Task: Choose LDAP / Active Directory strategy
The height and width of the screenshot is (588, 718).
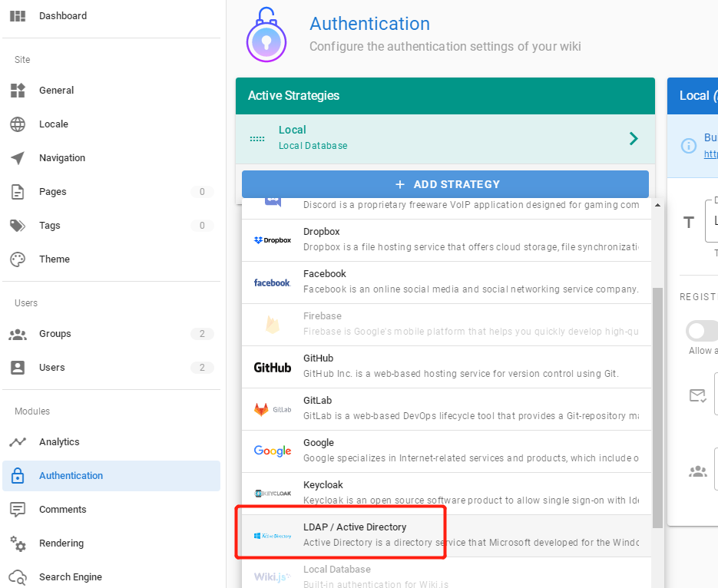Action: click(x=446, y=536)
